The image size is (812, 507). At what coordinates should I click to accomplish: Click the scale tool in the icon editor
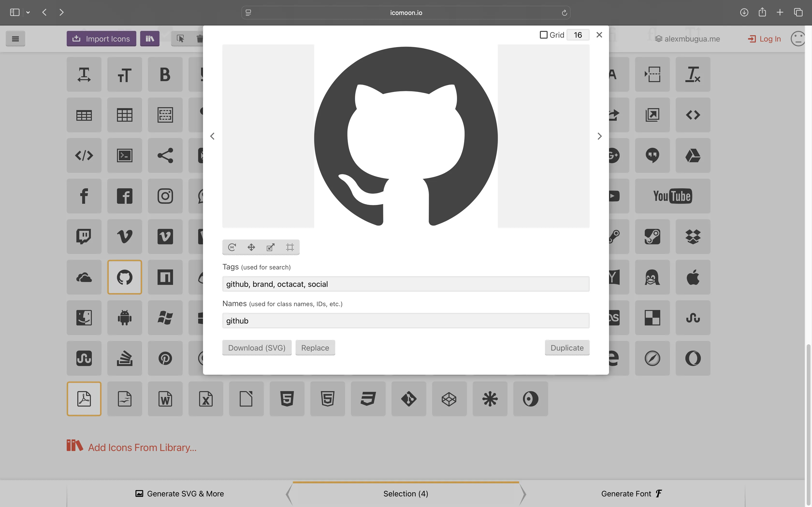pyautogui.click(x=271, y=247)
